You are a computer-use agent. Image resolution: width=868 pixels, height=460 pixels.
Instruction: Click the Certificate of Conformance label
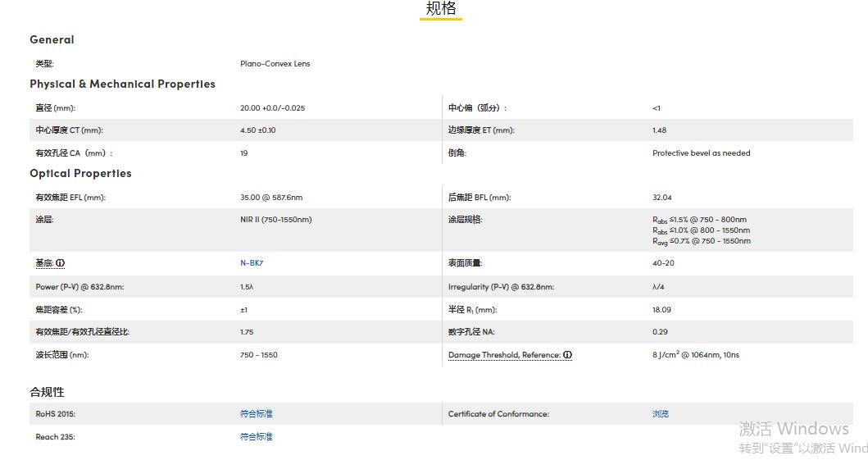tap(498, 413)
